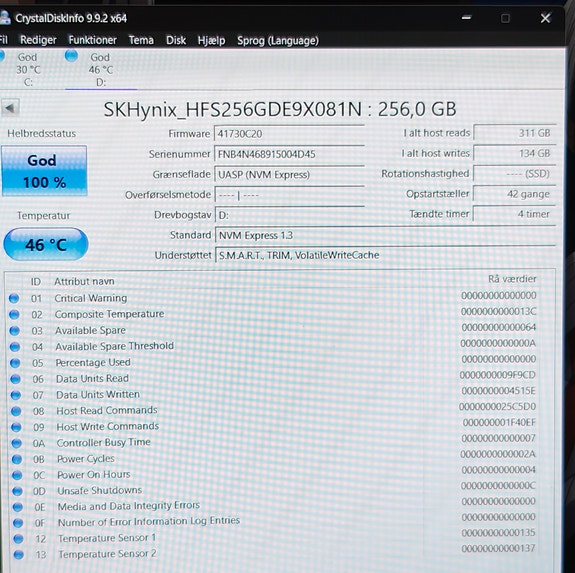Click the Critical Warning status circle
The height and width of the screenshot is (573, 575).
point(14,298)
